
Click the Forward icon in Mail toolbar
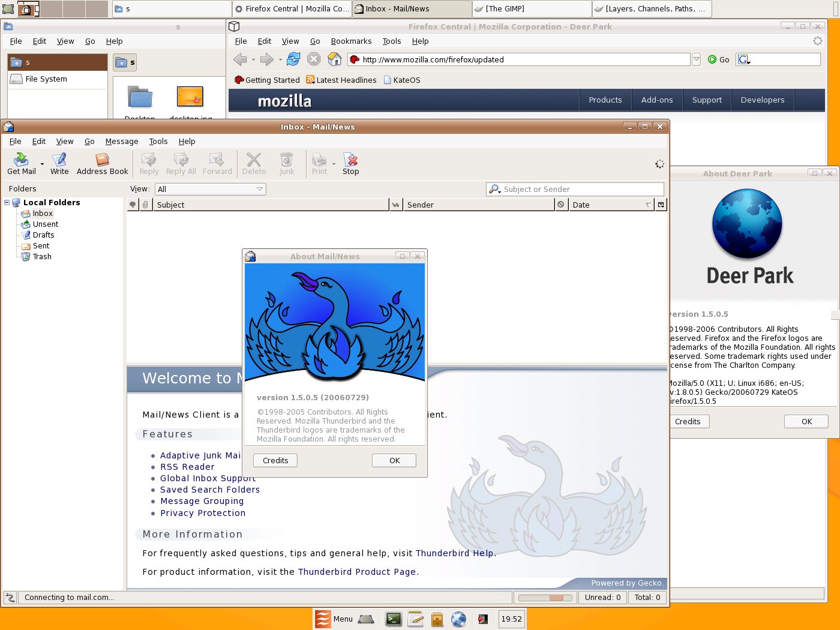217,159
